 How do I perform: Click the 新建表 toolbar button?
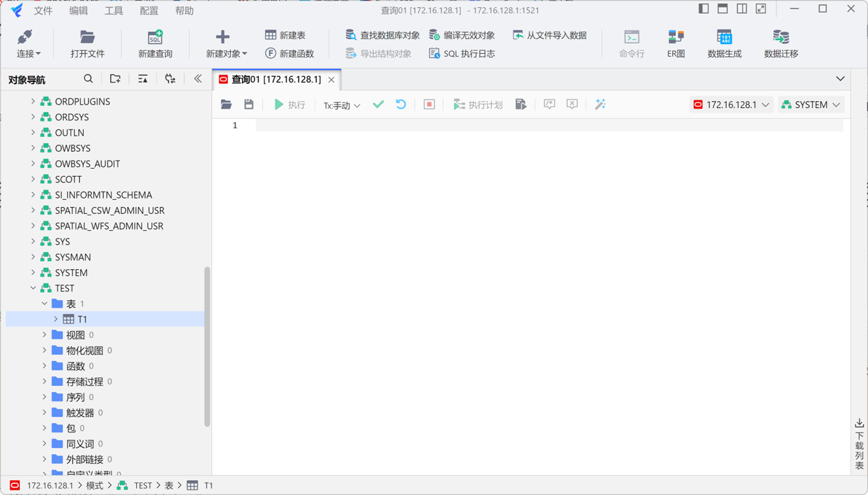pyautogui.click(x=285, y=35)
